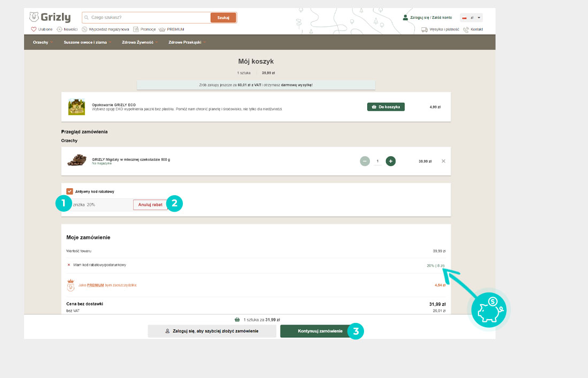This screenshot has height=378, width=588.
Task: Click the 'Wartość towaru' row label
Action: coord(79,251)
